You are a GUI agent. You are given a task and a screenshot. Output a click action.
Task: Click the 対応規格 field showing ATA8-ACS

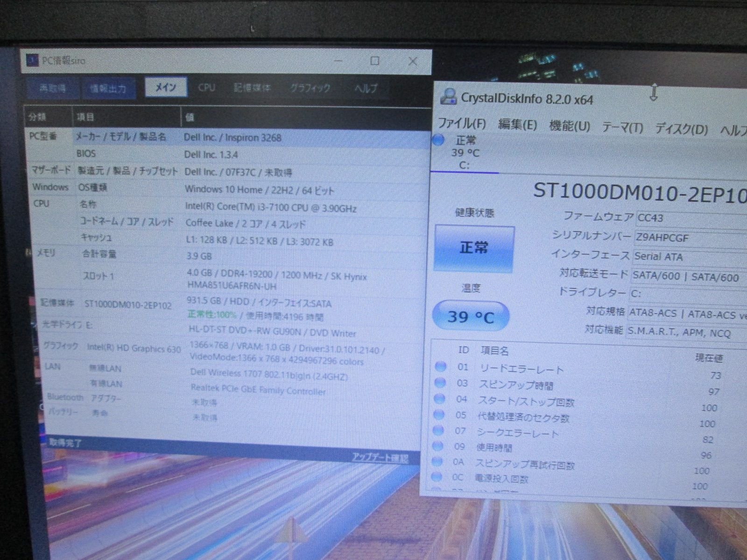(687, 314)
